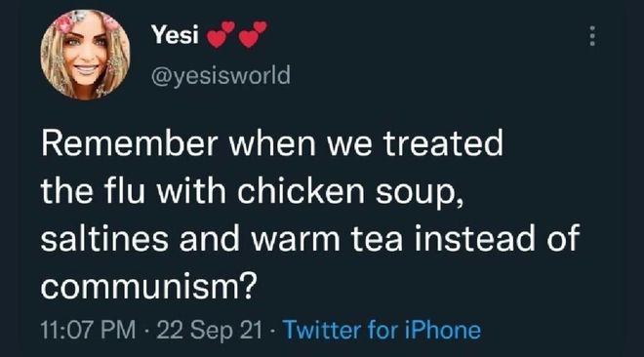Click the words "warm tea" in the tweet
This screenshot has height=357, width=644.
327,238
